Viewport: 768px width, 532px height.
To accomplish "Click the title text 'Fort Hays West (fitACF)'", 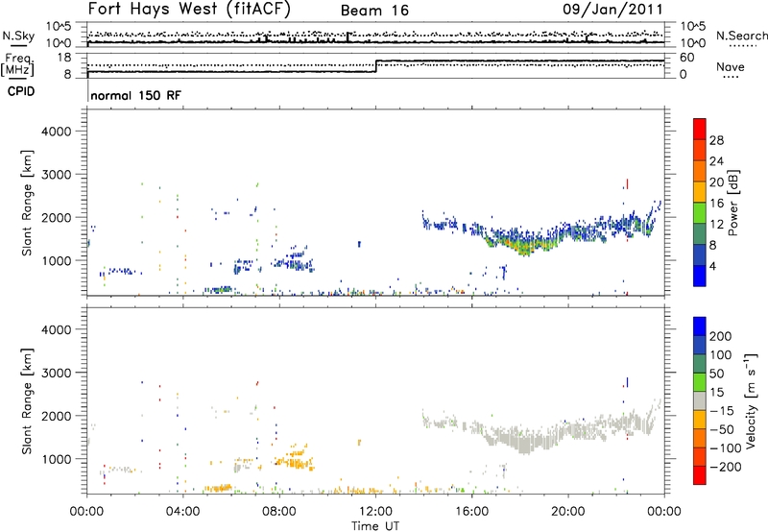I will tap(189, 10).
